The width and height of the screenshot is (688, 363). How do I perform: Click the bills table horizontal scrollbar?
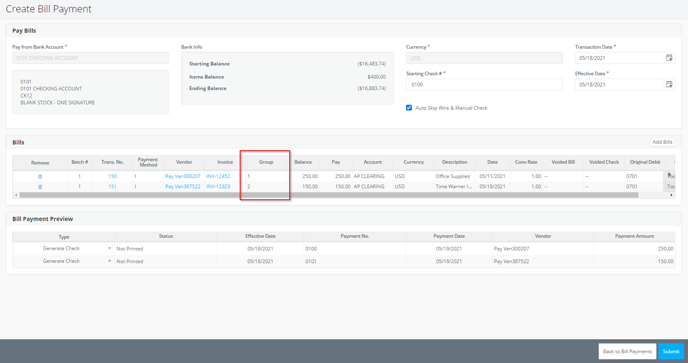pos(329,195)
